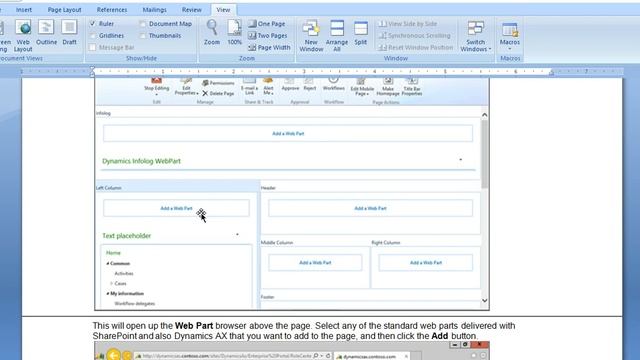Image resolution: width=640 pixels, height=360 pixels.
Task: Click Title Bar Properties icon
Action: (412, 87)
